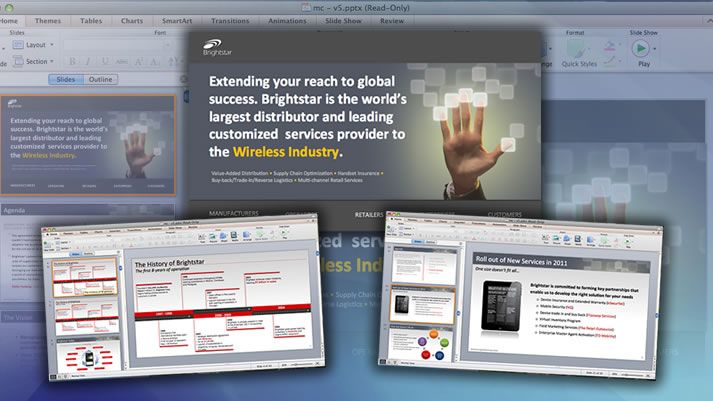Screen dimensions: 713x401
Task: Click the iPad image on lower-right slide
Action: pos(501,306)
